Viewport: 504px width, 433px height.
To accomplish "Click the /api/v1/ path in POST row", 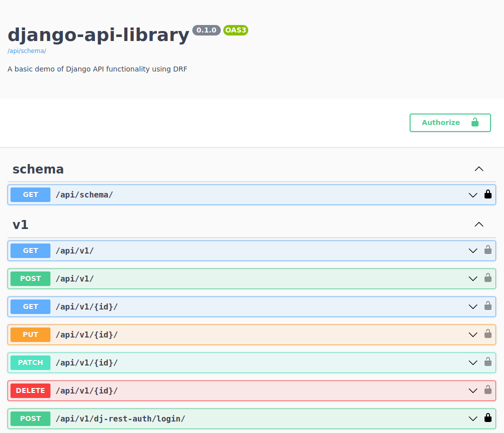I will tap(74, 279).
